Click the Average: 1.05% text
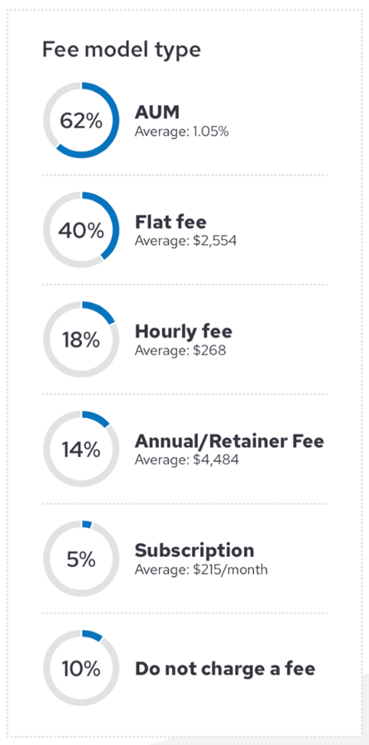 (x=182, y=132)
